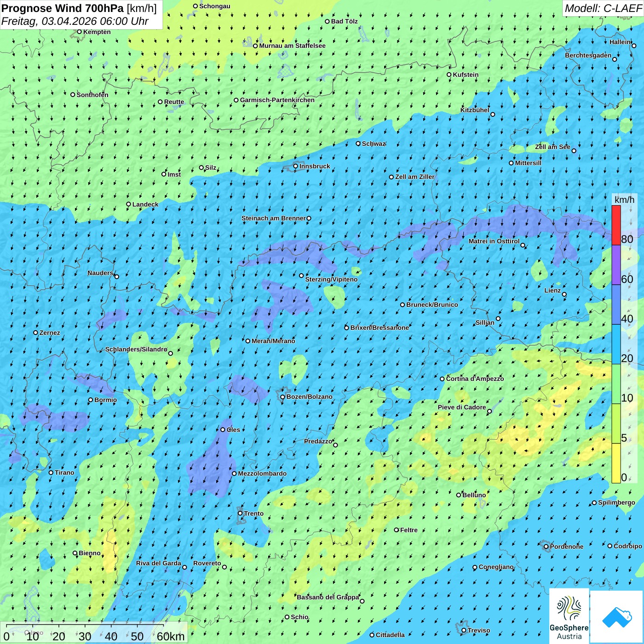Click the '60km' scale bar label
Screen dimensions: 644x644
(171, 636)
